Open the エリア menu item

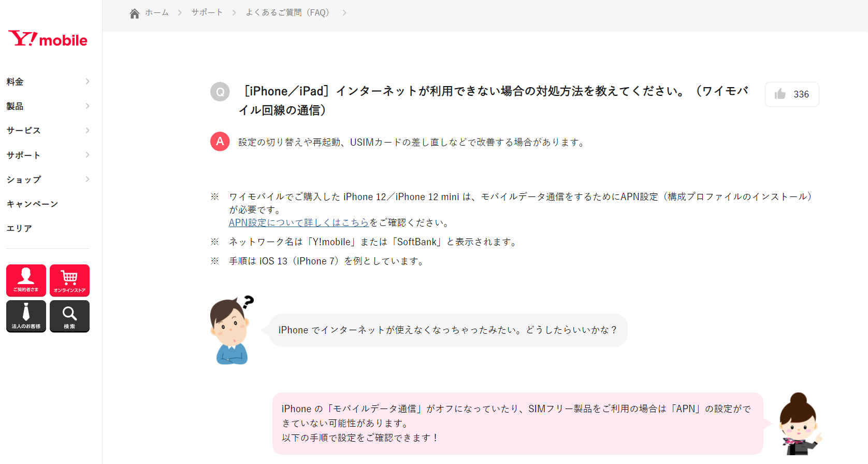[19, 228]
